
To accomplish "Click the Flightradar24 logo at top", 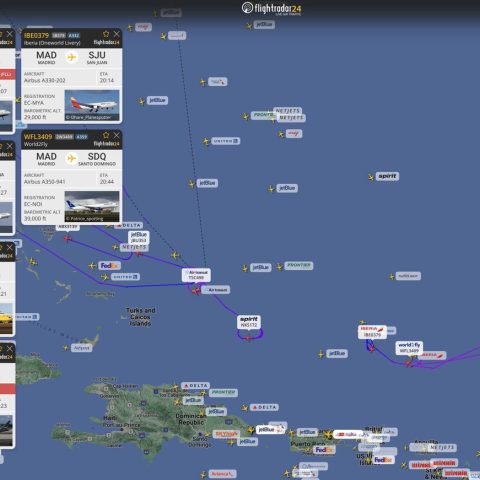I will (271, 8).
